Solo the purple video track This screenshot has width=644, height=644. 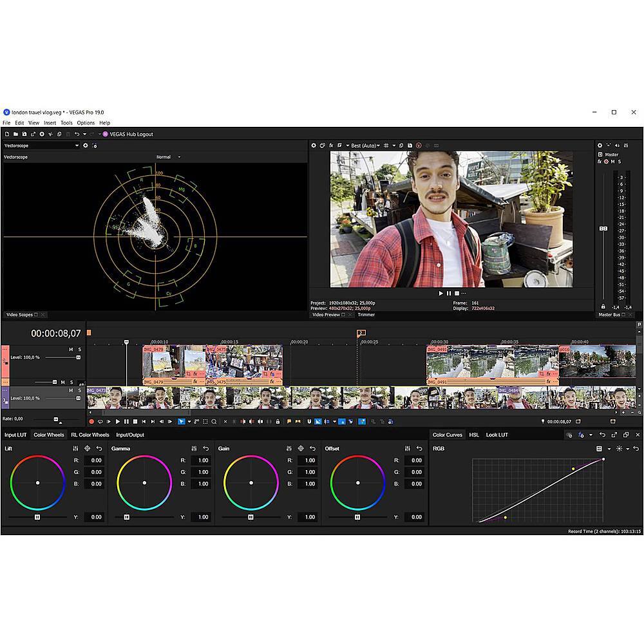click(x=79, y=390)
